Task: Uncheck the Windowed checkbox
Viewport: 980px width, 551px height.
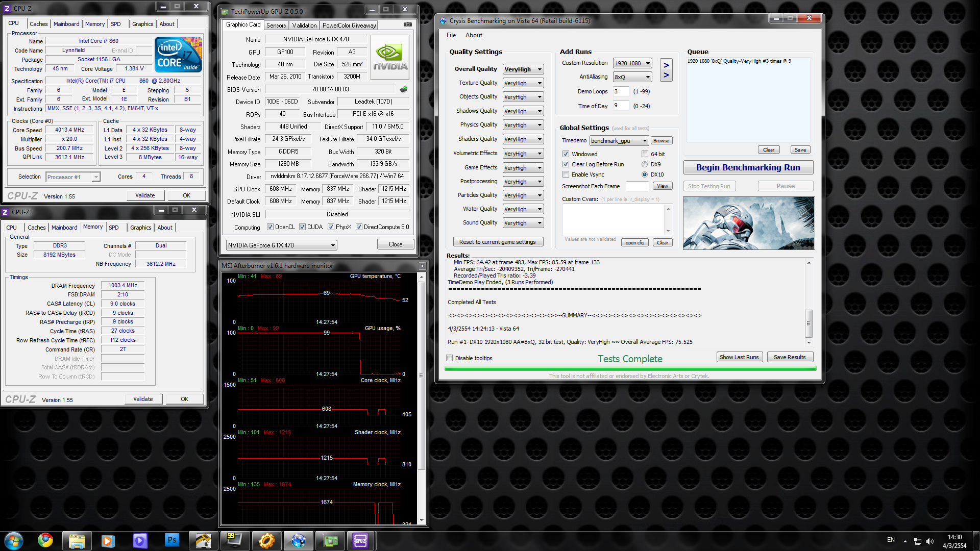Action: pos(566,154)
